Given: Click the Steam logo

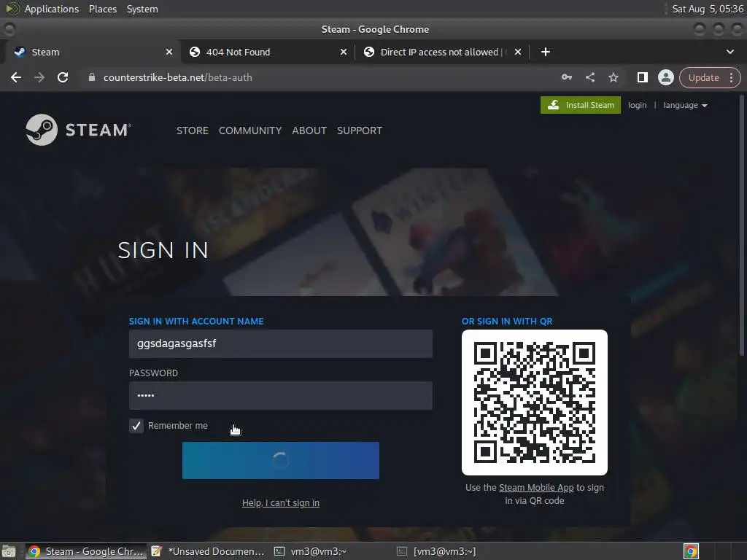Looking at the screenshot, I should click(79, 130).
